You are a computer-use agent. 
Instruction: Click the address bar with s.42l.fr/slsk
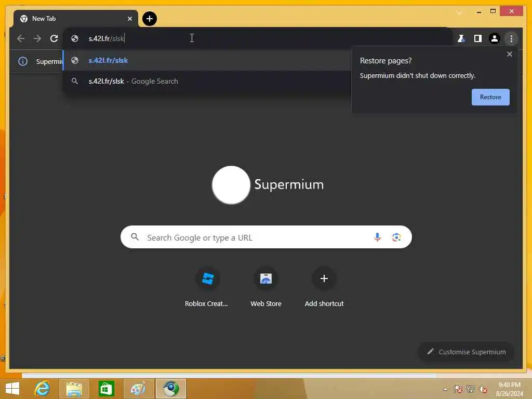[x=258, y=38]
